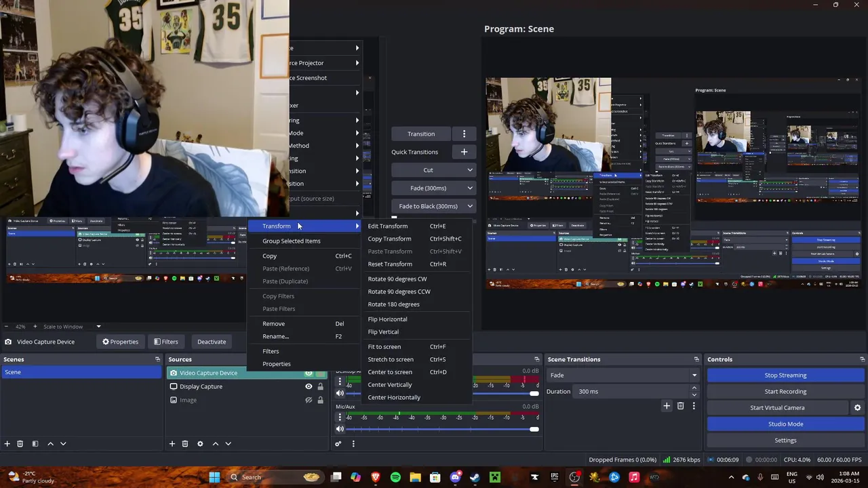
Task: Select Reset Transform in the submenu
Action: coord(390,264)
